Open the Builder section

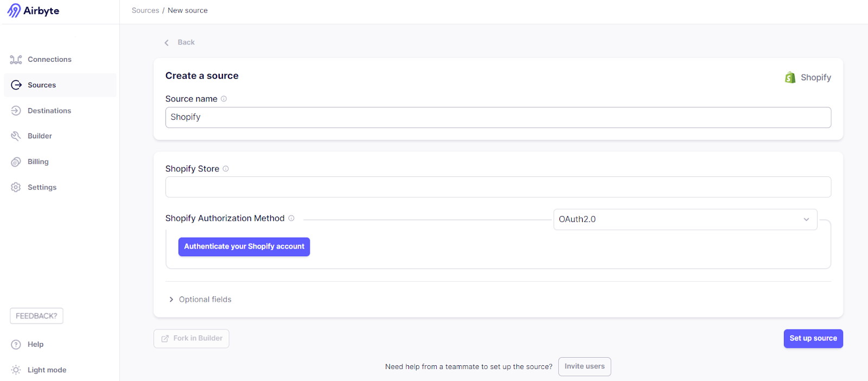(40, 136)
